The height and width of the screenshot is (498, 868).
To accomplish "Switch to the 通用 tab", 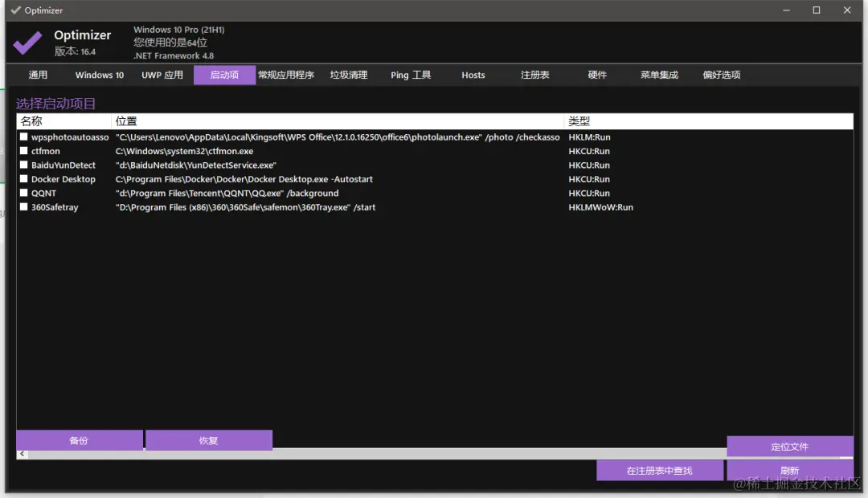I will click(x=39, y=75).
